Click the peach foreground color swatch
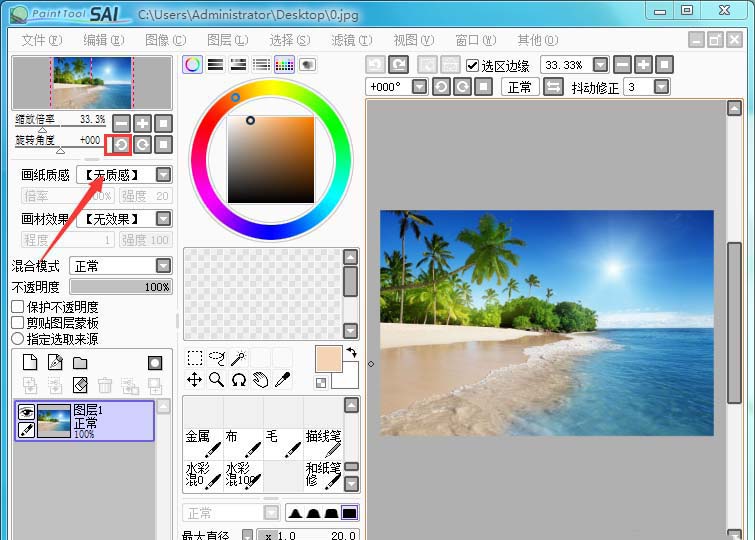Screen dimensions: 755x540 tap(328, 359)
